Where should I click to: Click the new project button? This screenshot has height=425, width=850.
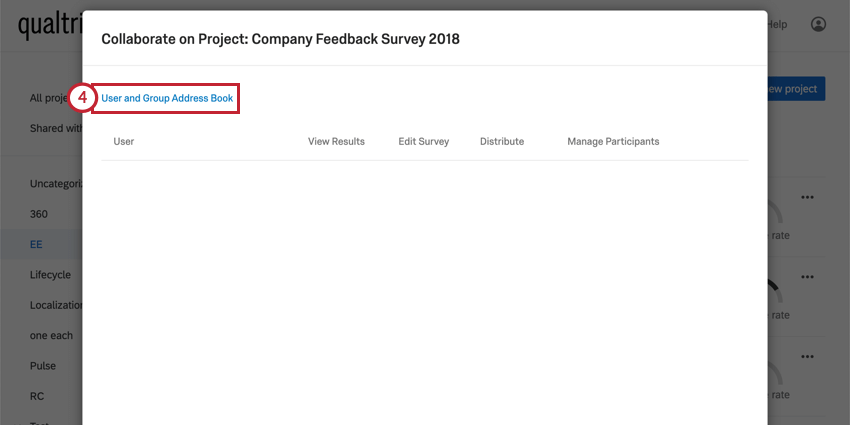coord(795,88)
